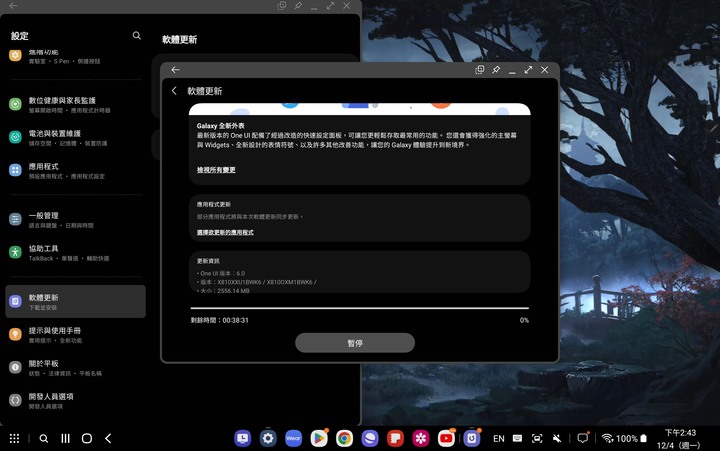Pause the download with 暫停 button
The width and height of the screenshot is (720, 451).
click(x=355, y=343)
